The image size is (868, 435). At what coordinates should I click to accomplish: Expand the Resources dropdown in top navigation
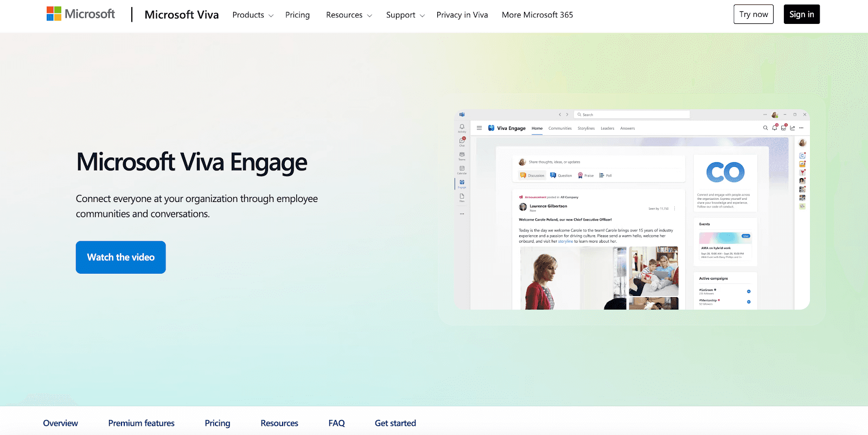(x=349, y=15)
